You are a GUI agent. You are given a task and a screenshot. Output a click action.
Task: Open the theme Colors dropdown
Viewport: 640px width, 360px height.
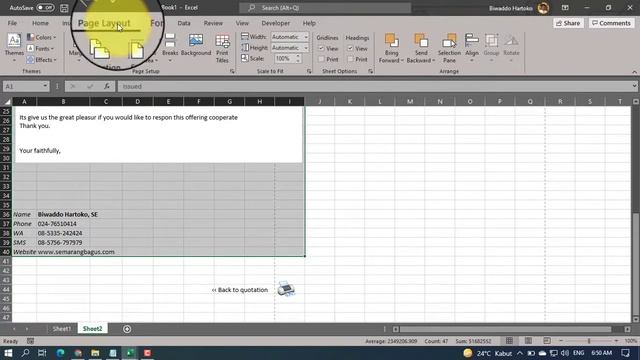point(41,38)
